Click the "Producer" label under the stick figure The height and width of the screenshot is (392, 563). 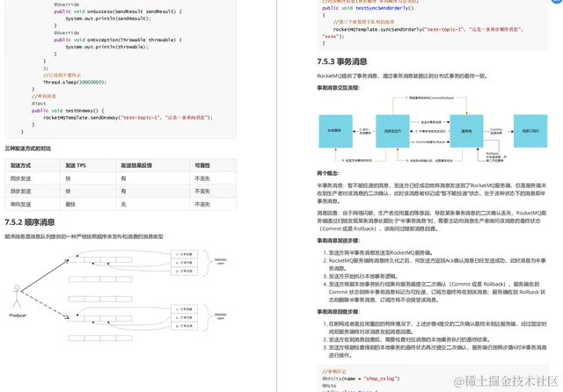18,316
